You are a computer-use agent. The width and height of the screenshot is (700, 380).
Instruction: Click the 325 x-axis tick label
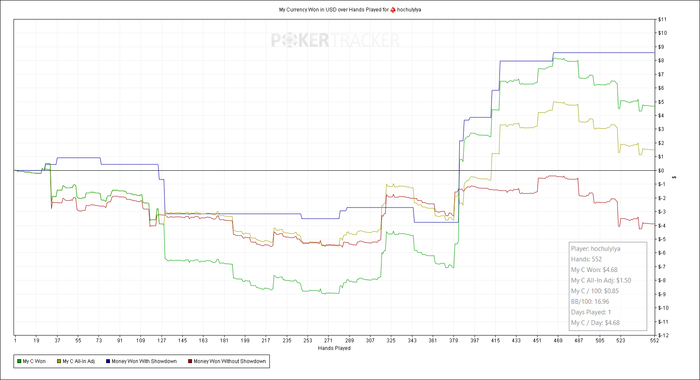tap(391, 340)
